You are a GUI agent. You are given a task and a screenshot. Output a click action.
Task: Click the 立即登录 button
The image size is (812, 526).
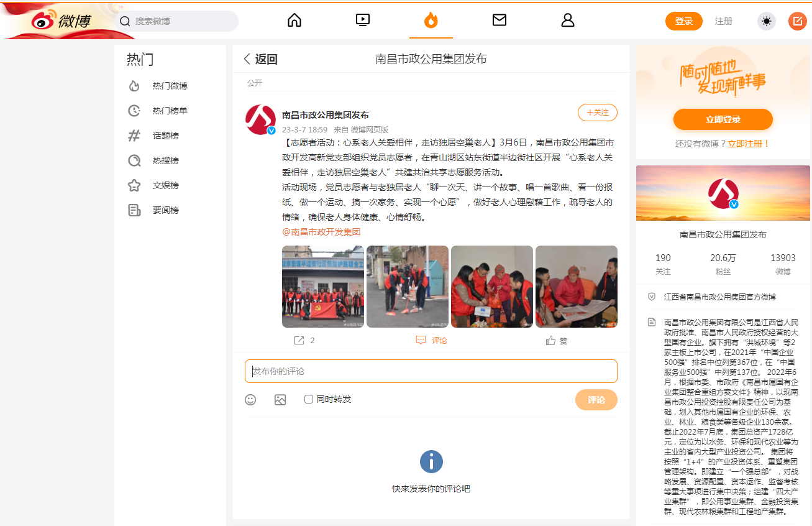723,119
